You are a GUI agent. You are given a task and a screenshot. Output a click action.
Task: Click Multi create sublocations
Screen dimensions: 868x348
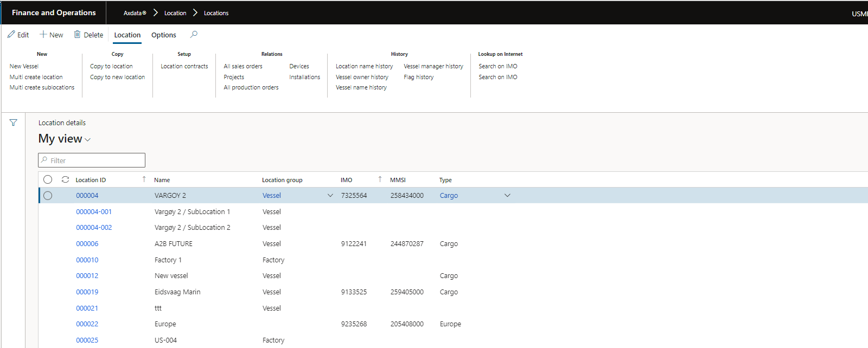click(x=42, y=87)
